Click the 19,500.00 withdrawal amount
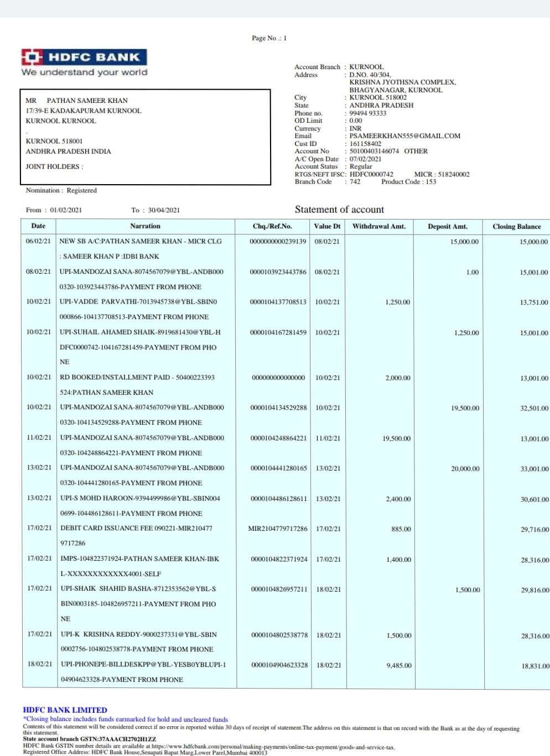 (396, 439)
